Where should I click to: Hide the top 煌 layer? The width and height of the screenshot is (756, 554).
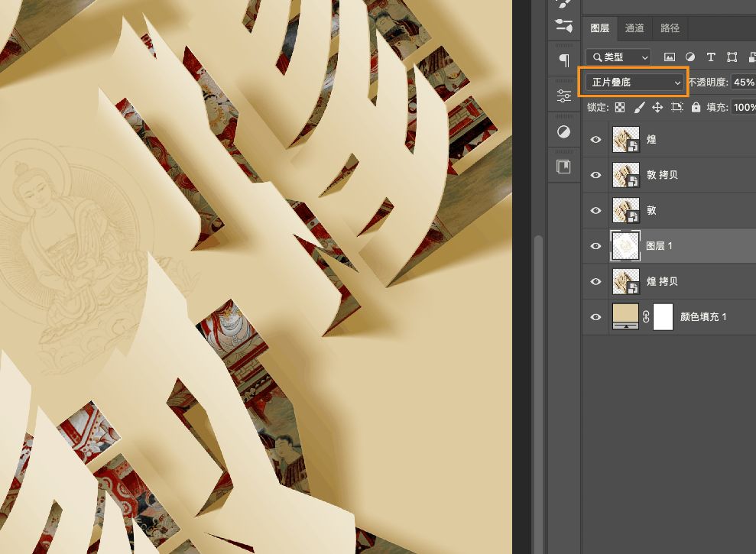596,139
